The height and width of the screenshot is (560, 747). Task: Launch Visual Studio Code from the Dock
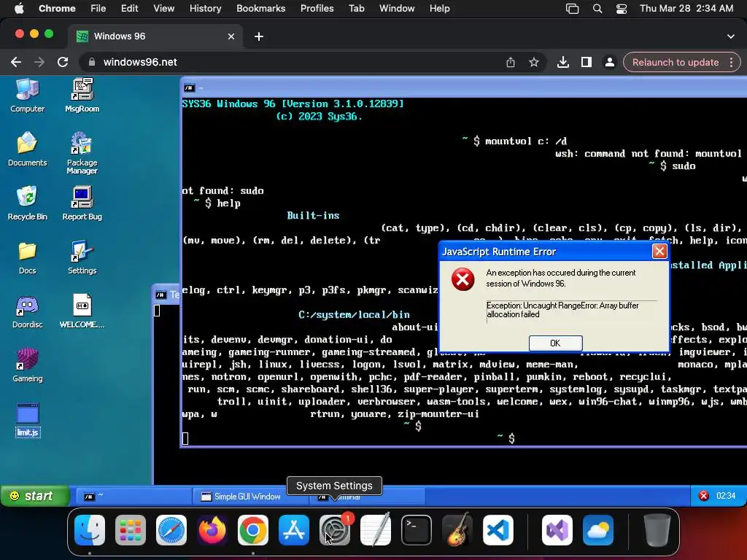click(x=498, y=530)
